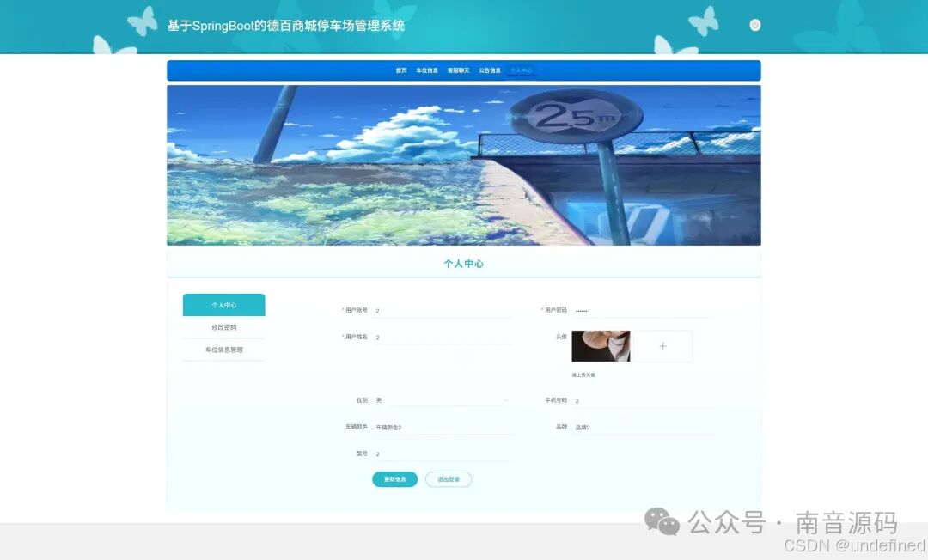Click the plus icon to upload avatar
The height and width of the screenshot is (560, 928).
662,346
